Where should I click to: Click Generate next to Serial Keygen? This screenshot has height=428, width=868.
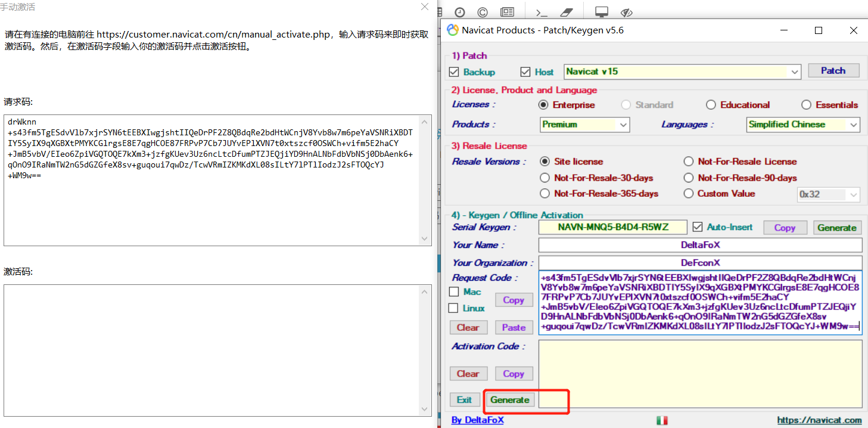836,228
